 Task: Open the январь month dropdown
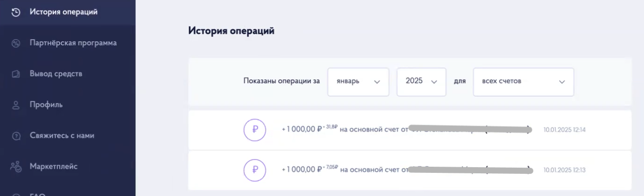359,82
